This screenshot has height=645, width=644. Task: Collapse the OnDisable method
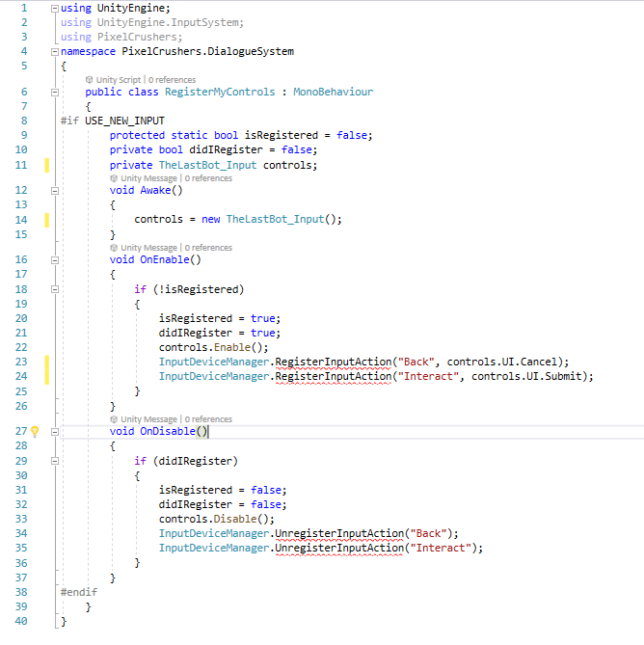click(55, 432)
